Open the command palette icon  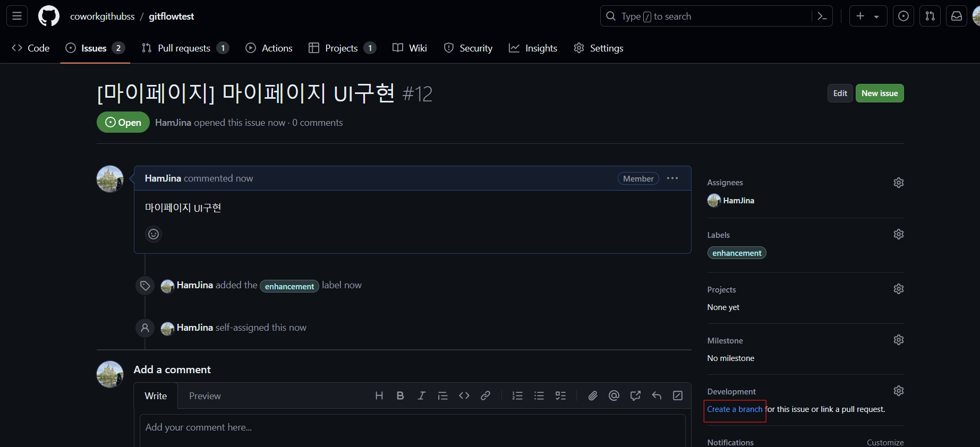pos(822,16)
